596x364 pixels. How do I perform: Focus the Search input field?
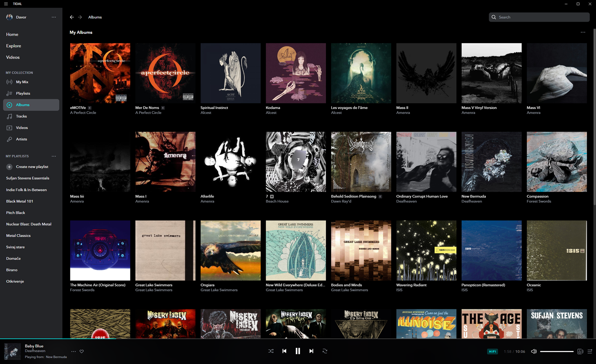[539, 17]
